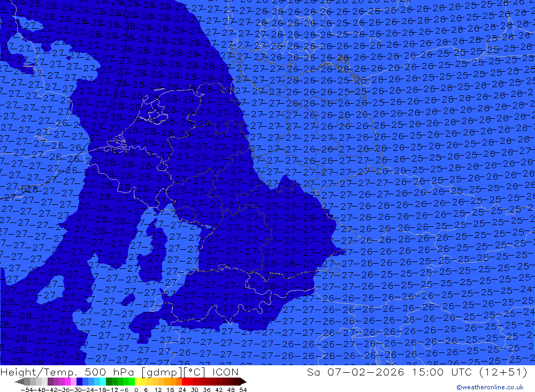Screen dimensions: 535x392
Task: Pick the dark purple swatch near -42
Action: pyautogui.click(x=50, y=381)
